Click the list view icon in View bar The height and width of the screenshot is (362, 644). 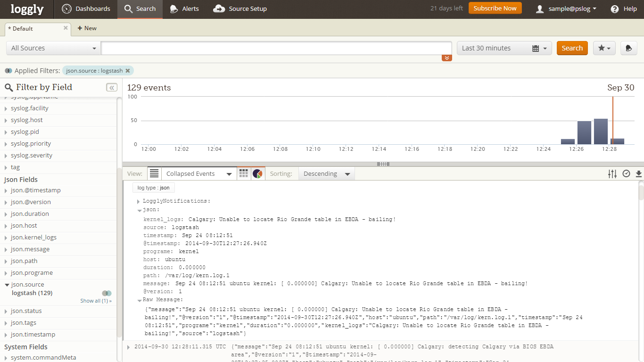point(154,173)
